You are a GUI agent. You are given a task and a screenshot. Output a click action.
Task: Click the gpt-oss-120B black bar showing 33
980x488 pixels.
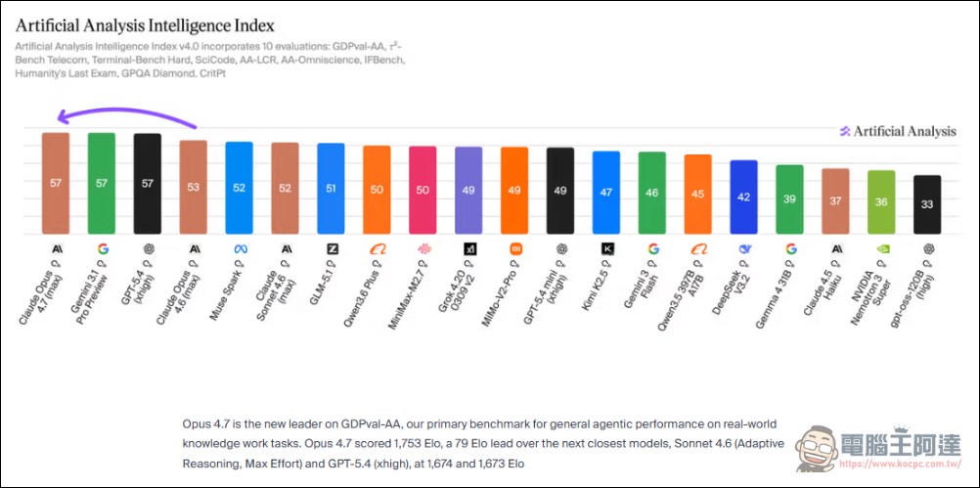927,204
